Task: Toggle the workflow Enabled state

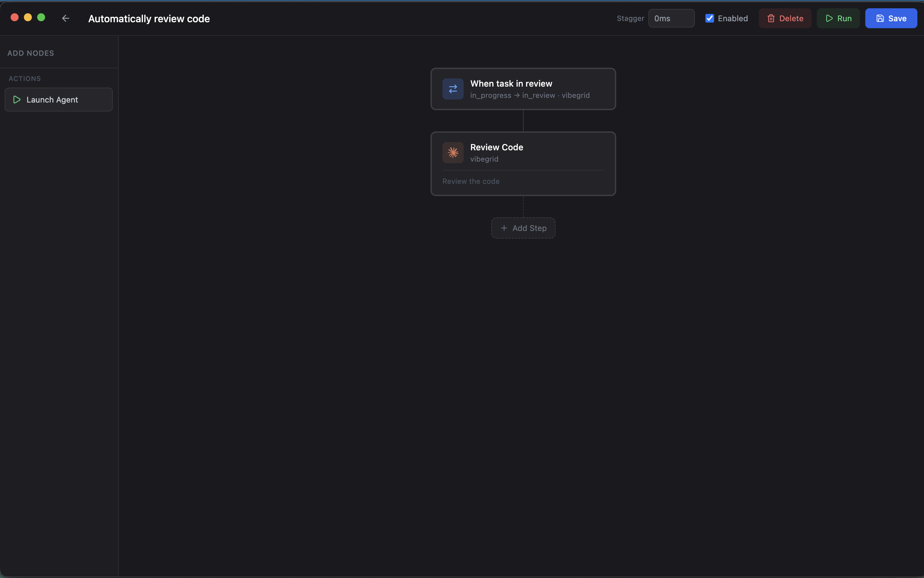Action: 710,18
